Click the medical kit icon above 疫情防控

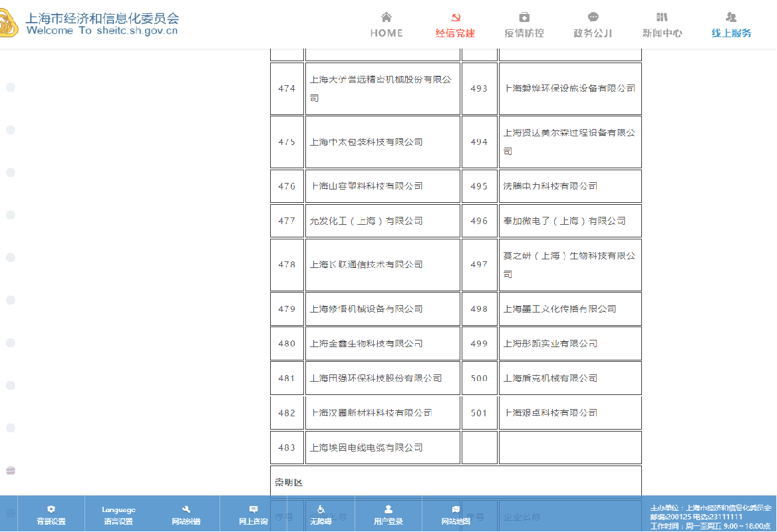click(x=524, y=18)
